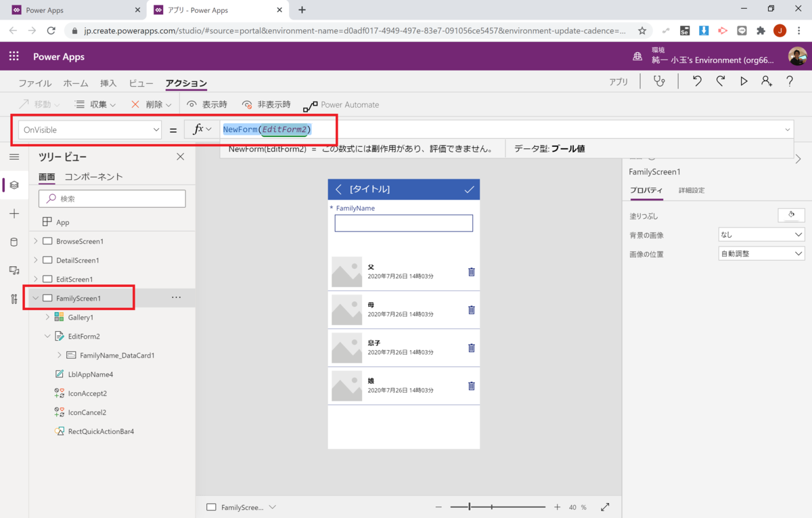This screenshot has height=518, width=812.
Task: Open the Data sources cylinder icon
Action: pyautogui.click(x=14, y=242)
